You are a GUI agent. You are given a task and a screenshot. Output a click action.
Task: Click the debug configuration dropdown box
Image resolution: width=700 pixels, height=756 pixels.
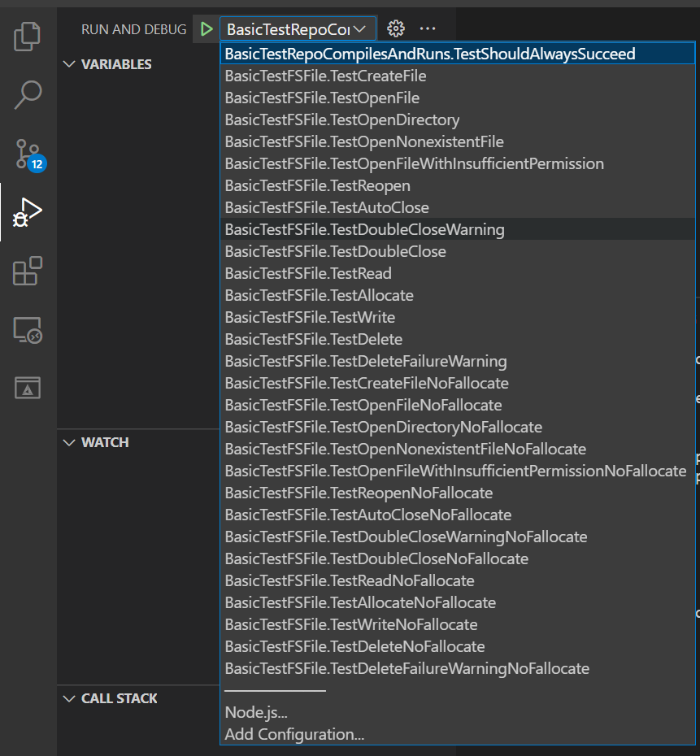[298, 29]
